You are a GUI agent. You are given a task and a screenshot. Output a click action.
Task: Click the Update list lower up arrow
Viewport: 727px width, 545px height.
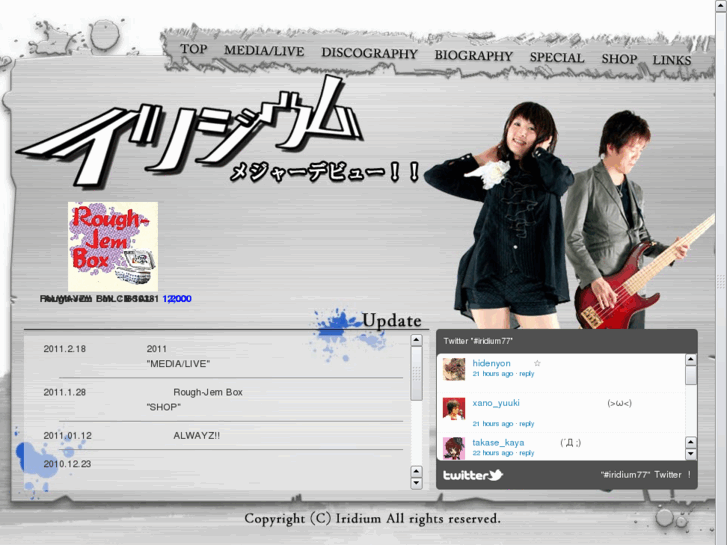coord(416,472)
